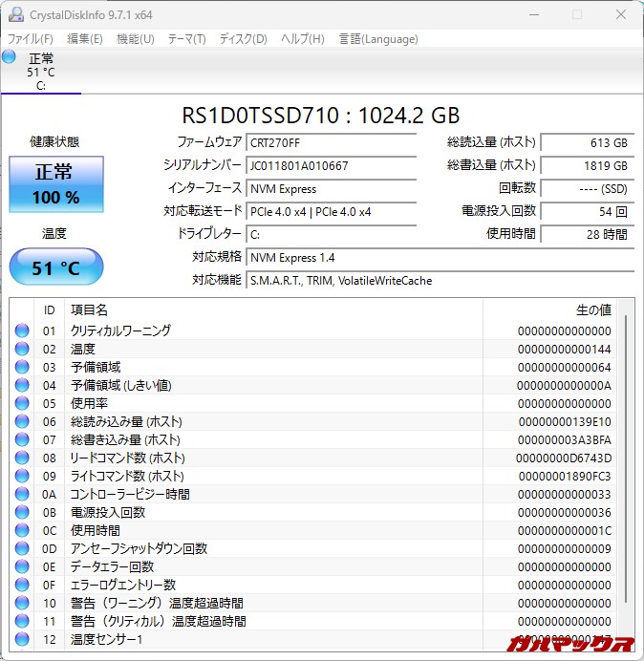The width and height of the screenshot is (644, 661).
Task: Click the status orb beside 温度センサー1 row
Action: click(x=22, y=639)
